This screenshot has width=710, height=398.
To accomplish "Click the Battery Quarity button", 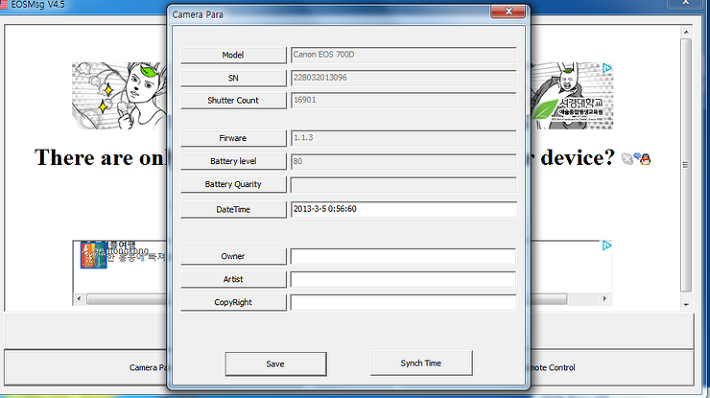I will [233, 184].
